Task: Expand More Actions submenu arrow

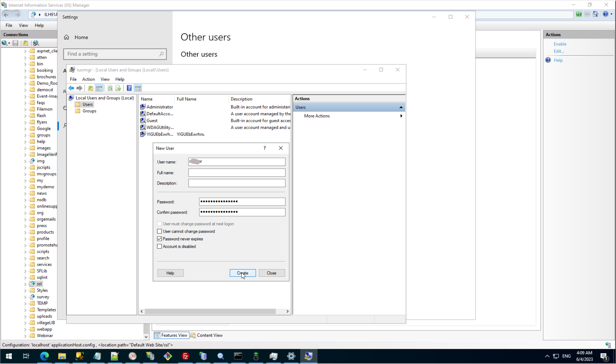Action: (x=401, y=116)
